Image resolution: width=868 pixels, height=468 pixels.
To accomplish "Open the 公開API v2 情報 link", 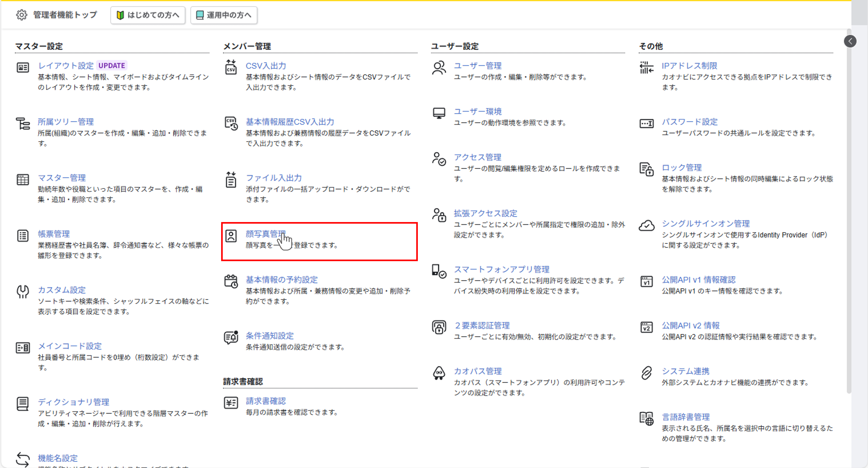I will pos(690,325).
